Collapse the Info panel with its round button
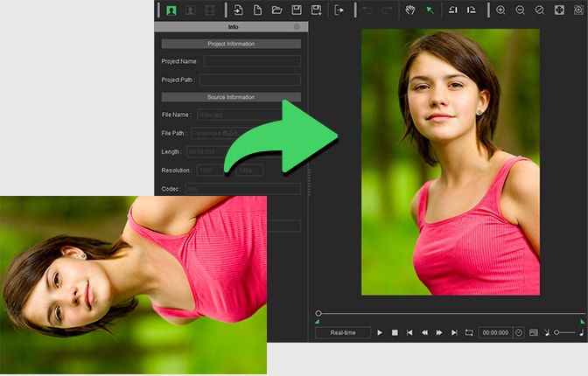Viewport: 588px width, 376px height. click(296, 27)
